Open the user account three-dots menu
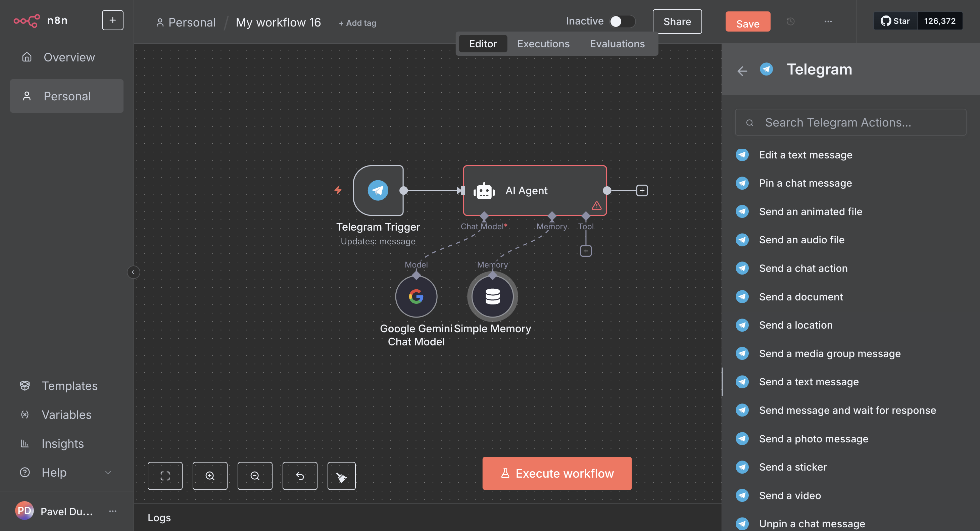 pyautogui.click(x=113, y=511)
